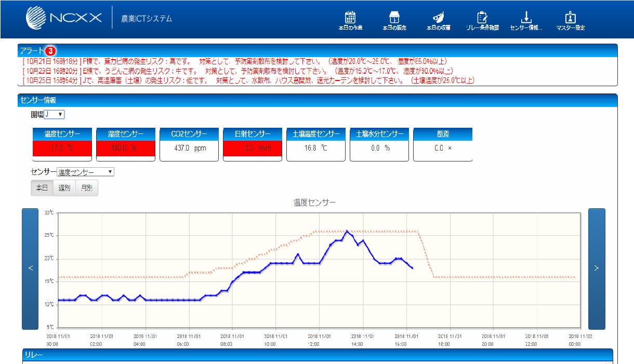This screenshot has height=364, width=634.
Task: Click the マスター設定 badge icon
Action: (x=571, y=16)
